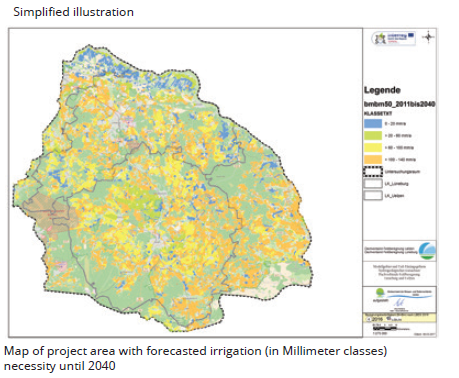
Task: Click the green tree logo near the signature
Action: 380,293
